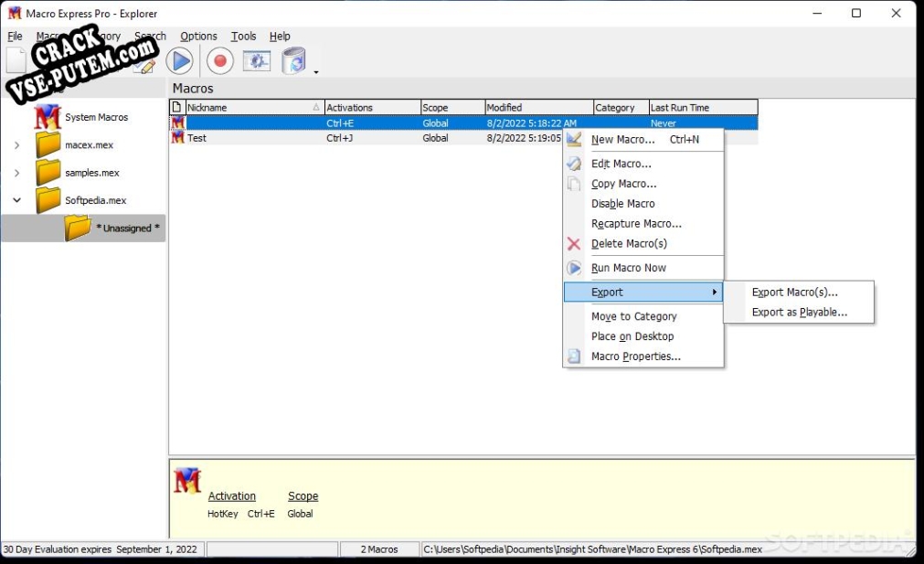Screen dimensions: 924x564
Task: Choose Export as Playable... from the submenu
Action: (x=799, y=313)
